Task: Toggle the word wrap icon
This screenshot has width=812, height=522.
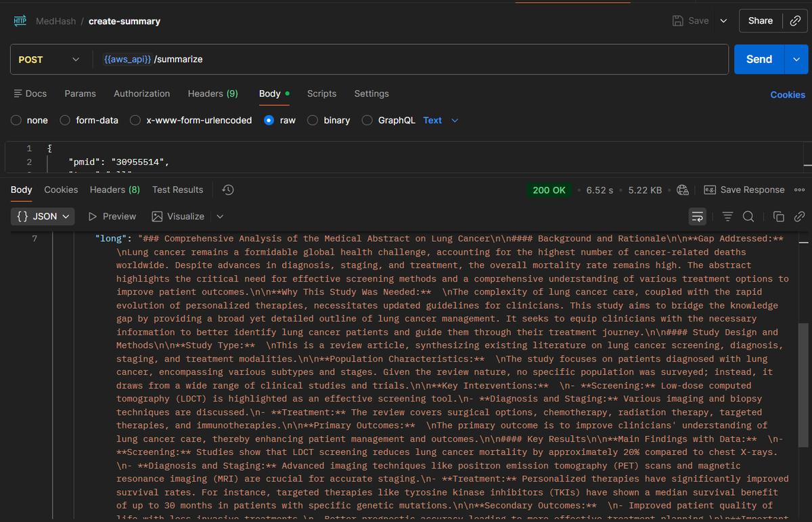Action: click(x=698, y=217)
